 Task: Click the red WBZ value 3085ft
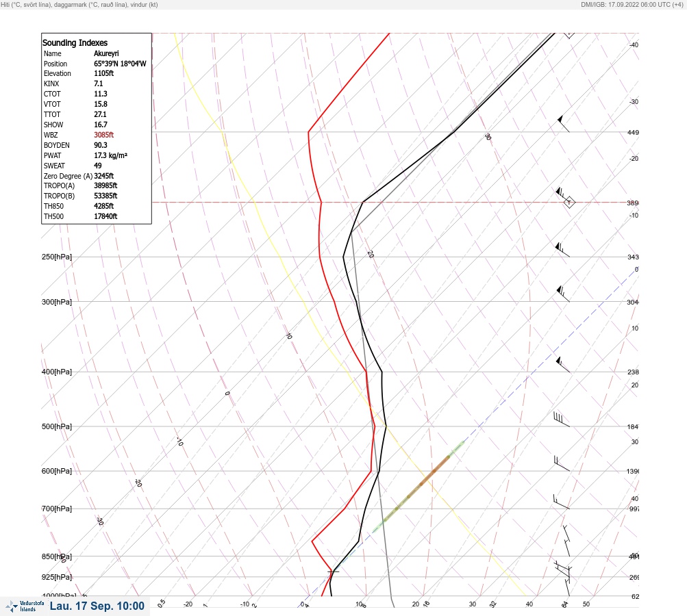click(104, 135)
